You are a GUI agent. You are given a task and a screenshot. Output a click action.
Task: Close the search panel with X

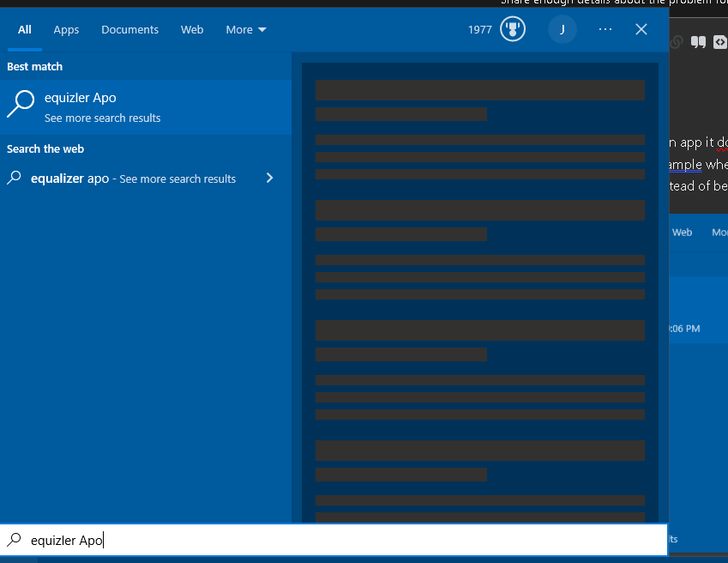coord(641,29)
